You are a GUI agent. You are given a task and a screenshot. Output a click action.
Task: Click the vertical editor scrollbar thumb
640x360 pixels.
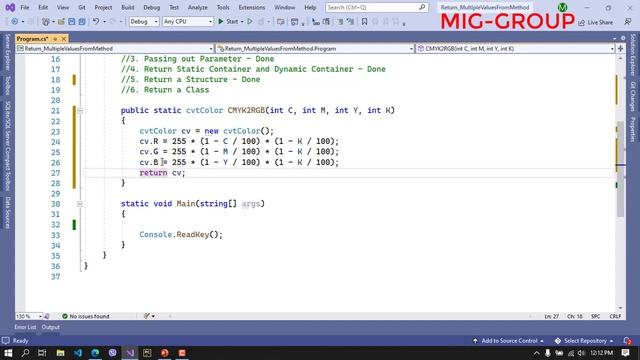(620, 169)
